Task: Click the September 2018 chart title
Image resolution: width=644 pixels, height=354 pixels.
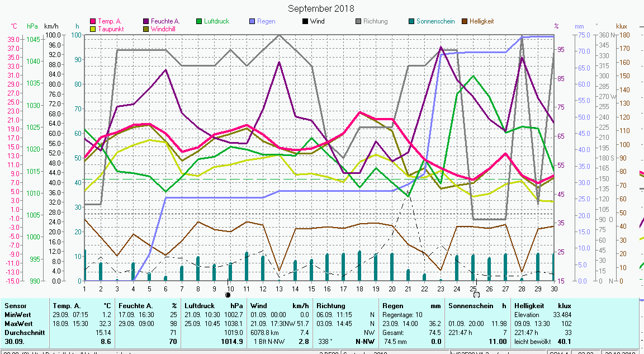Action: tap(321, 8)
